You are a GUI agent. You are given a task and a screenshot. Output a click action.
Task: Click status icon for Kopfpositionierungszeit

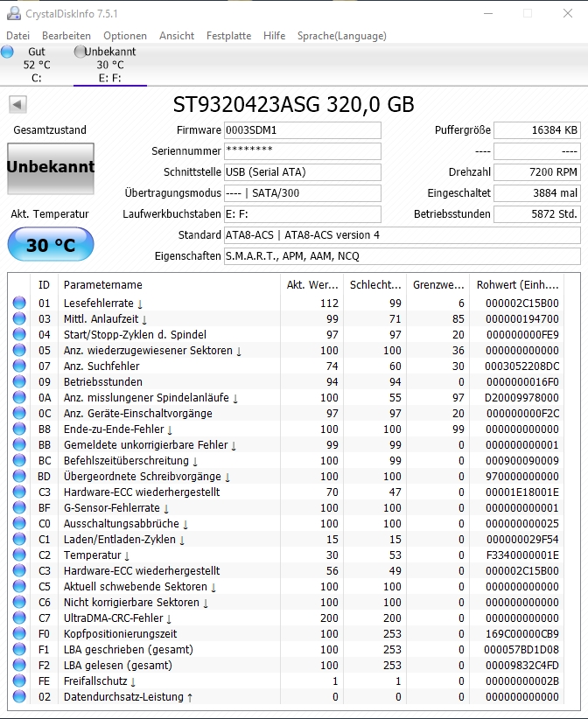click(x=19, y=633)
